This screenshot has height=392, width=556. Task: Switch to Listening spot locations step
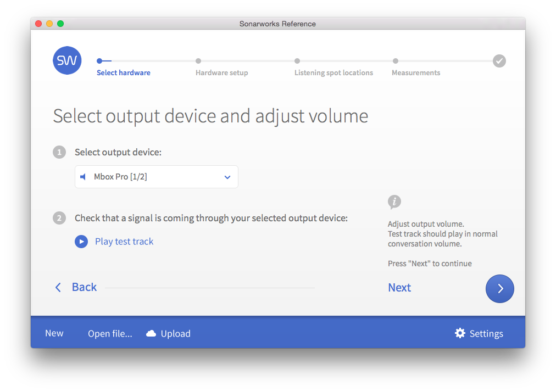click(333, 72)
